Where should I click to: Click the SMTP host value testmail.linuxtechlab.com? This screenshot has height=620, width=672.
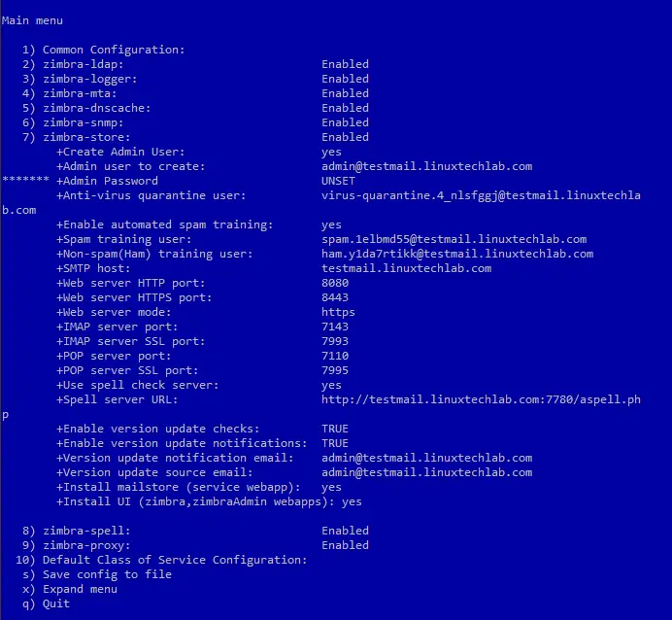406,268
